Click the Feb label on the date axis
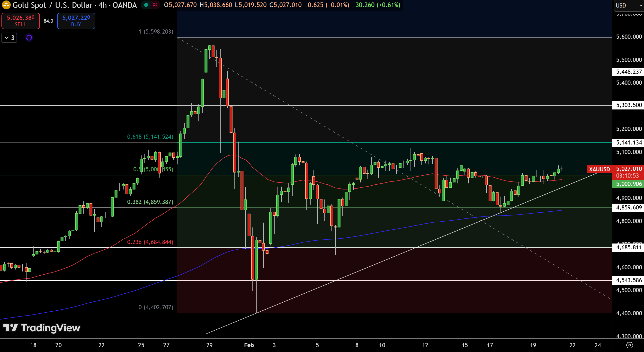644x352 pixels. pyautogui.click(x=249, y=345)
